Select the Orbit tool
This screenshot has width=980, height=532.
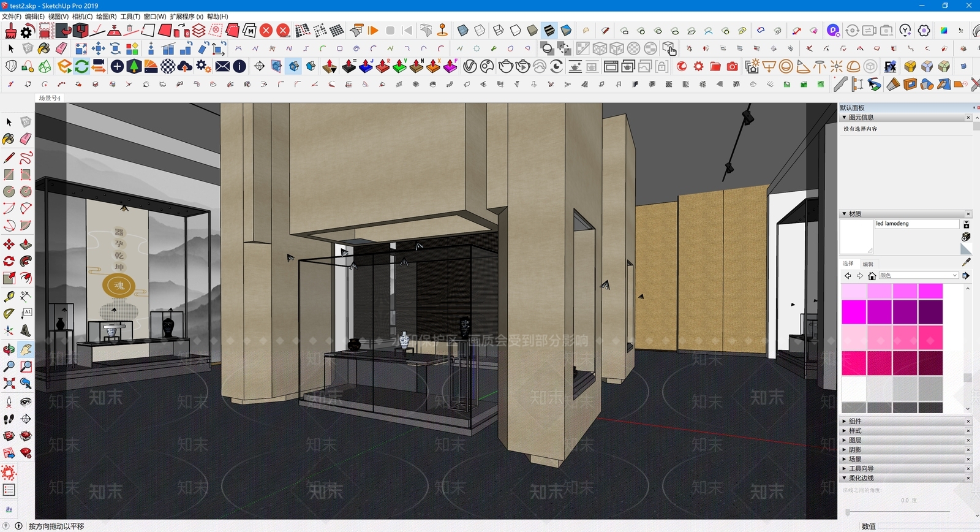(9, 349)
